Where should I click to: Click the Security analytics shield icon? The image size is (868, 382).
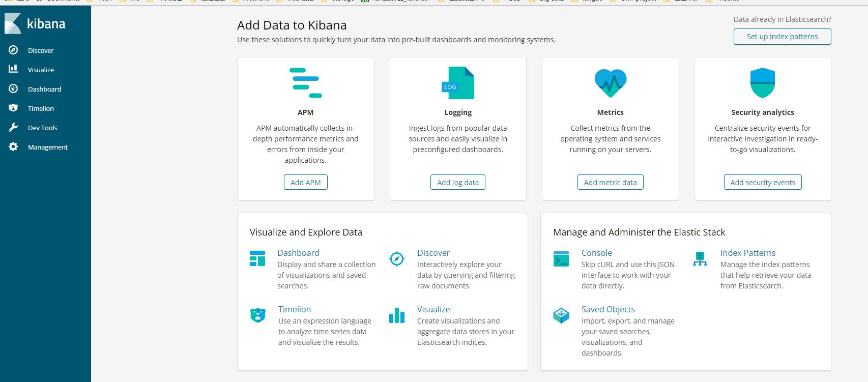pos(763,83)
